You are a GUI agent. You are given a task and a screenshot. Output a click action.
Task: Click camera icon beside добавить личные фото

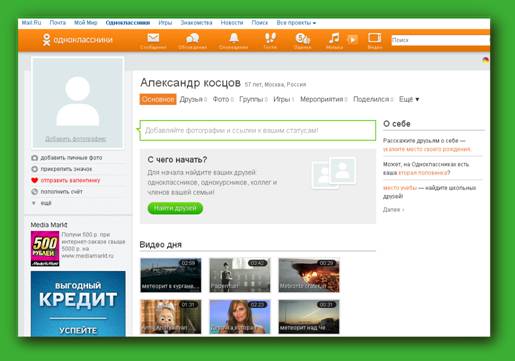(34, 158)
